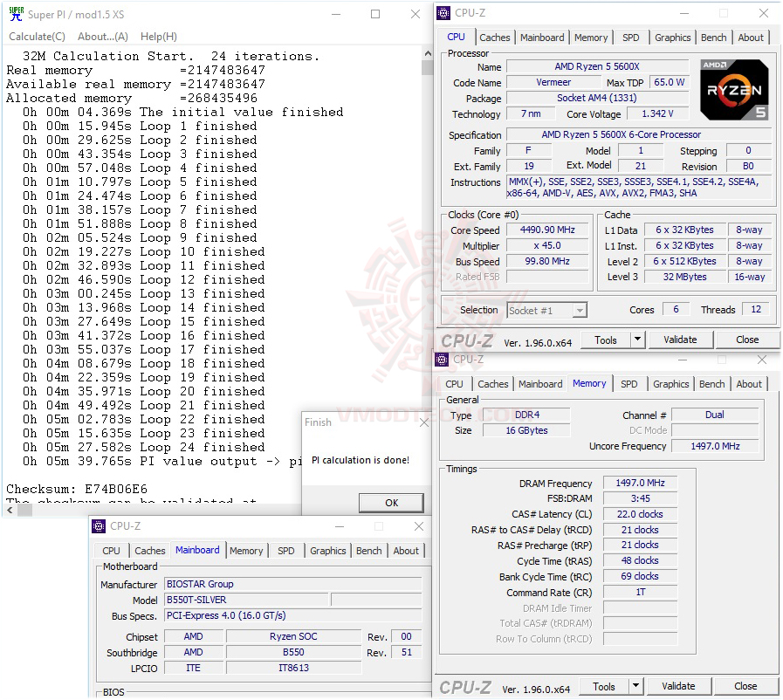Switch to CPU tab in Memory CPU-Z window
Image resolution: width=783 pixels, height=700 pixels.
(454, 384)
